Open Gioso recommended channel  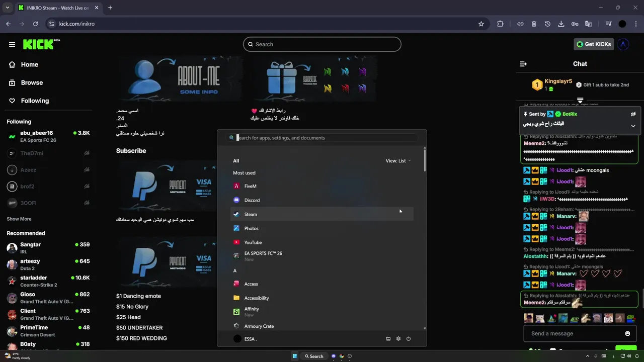click(x=48, y=298)
